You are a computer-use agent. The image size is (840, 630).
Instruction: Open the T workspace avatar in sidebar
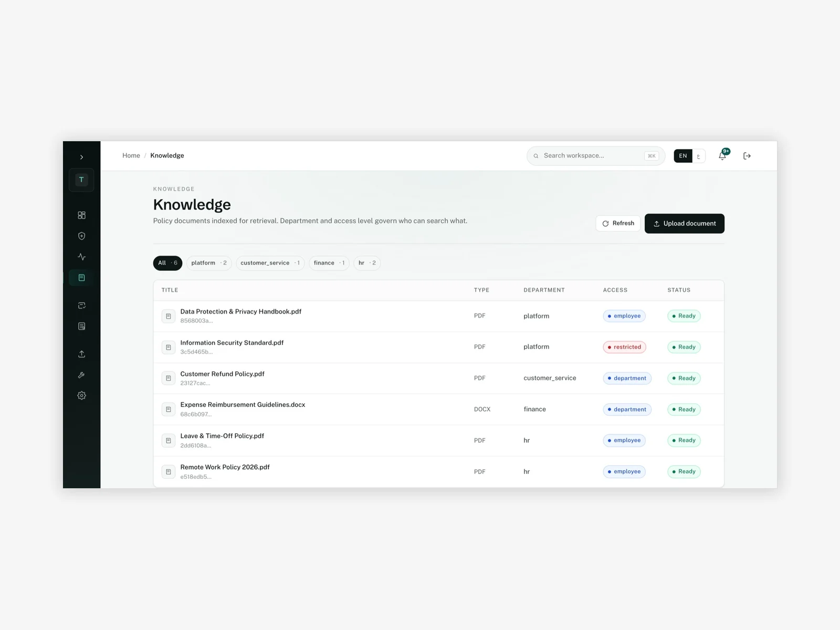81,180
